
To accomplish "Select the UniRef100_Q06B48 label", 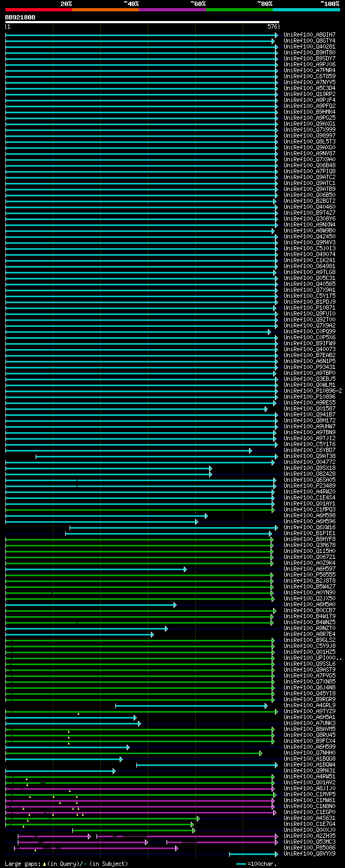I will 309,165.
